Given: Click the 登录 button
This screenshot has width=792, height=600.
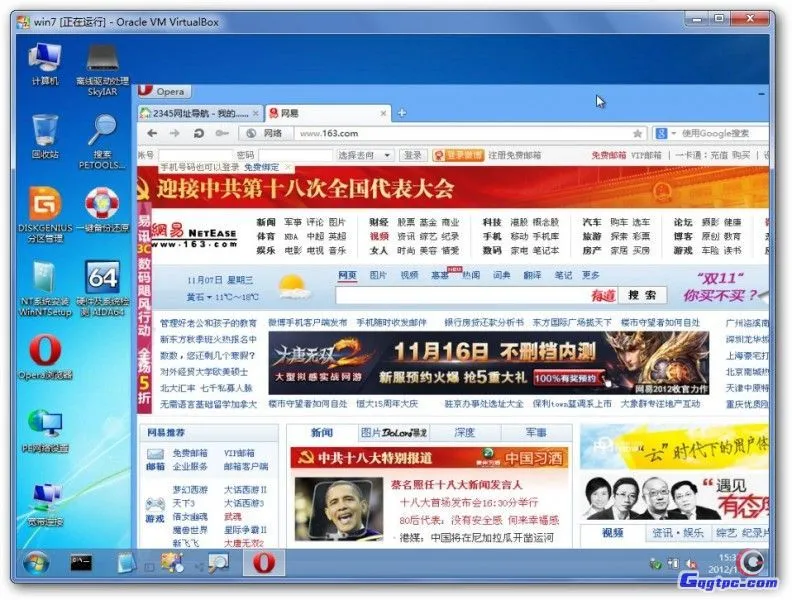Looking at the screenshot, I should point(413,155).
